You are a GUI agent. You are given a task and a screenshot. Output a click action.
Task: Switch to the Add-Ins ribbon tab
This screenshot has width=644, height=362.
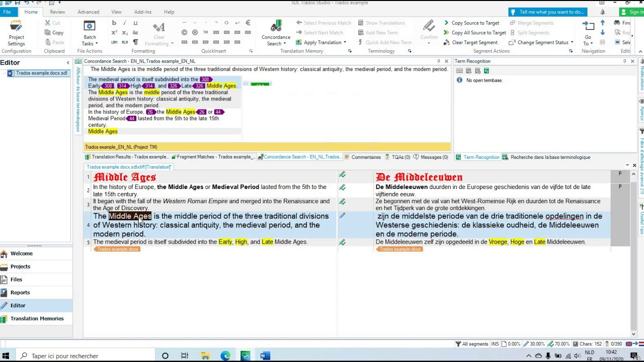pyautogui.click(x=142, y=12)
